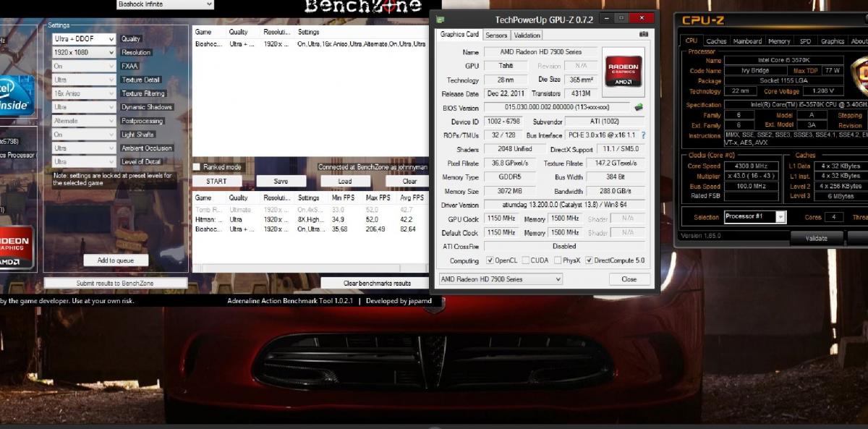This screenshot has width=868, height=429.
Task: Toggle the Ranked mode checkbox
Action: pyautogui.click(x=197, y=167)
